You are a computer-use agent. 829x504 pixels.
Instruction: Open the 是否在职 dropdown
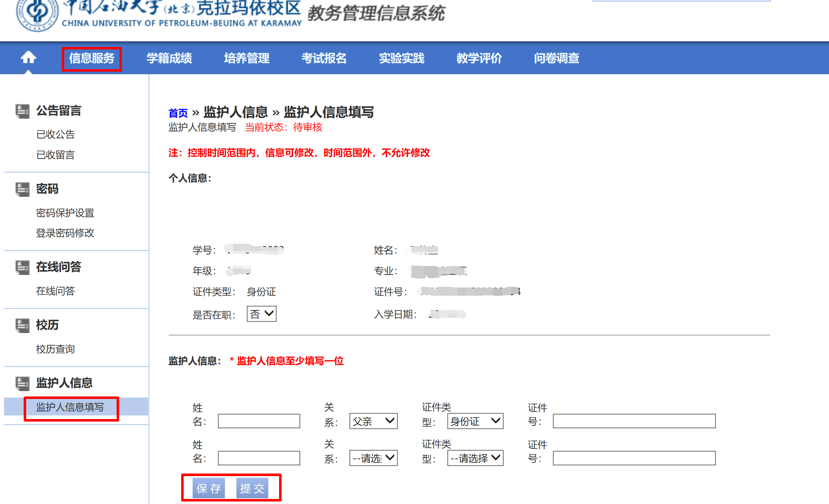[262, 314]
